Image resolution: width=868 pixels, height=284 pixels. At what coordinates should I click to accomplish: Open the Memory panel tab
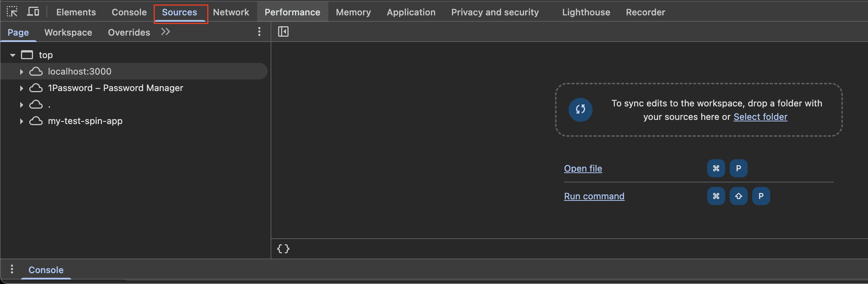pyautogui.click(x=353, y=12)
